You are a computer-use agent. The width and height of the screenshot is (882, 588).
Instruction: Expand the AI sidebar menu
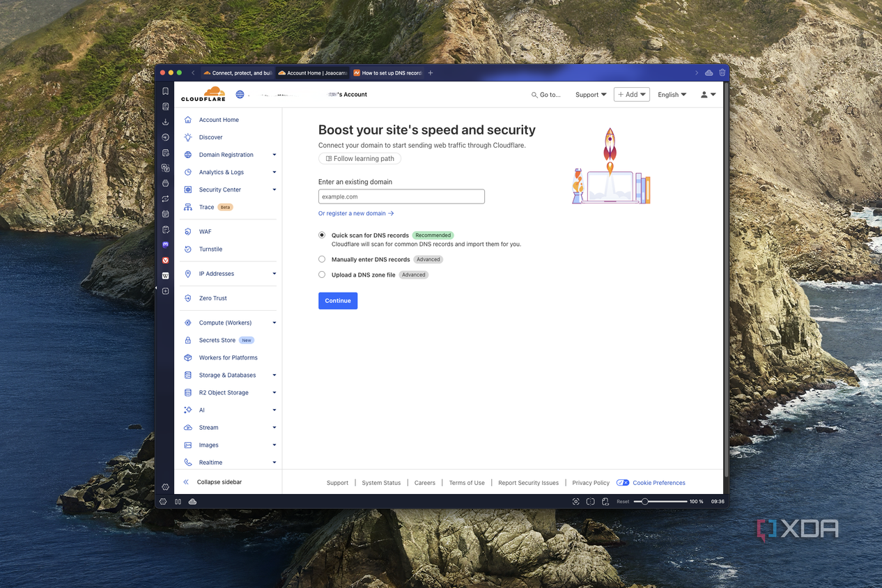[231, 410]
